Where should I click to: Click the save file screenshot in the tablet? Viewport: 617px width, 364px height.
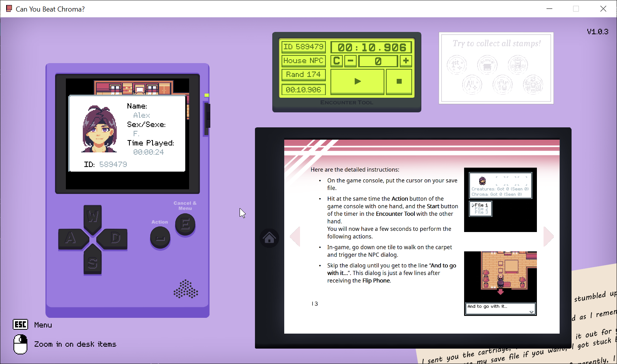(500, 200)
